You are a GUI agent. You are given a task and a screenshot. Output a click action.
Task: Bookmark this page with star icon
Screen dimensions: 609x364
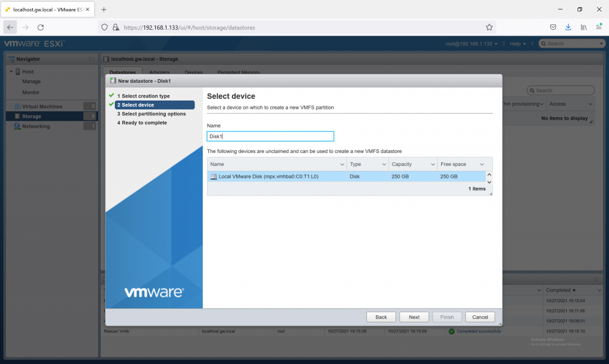489,27
